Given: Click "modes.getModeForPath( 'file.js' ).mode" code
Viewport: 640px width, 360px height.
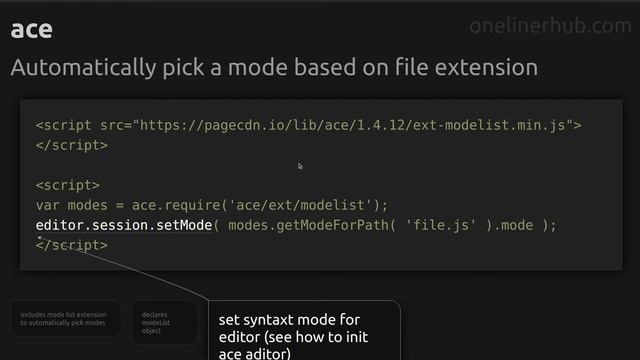Looking at the screenshot, I should (380, 225).
